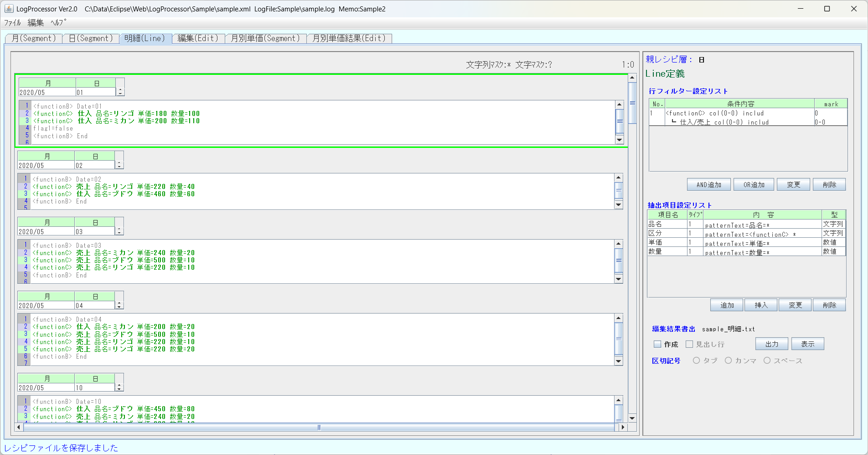Select the スペース delimiter radio button
This screenshot has height=455, width=868.
tap(767, 361)
